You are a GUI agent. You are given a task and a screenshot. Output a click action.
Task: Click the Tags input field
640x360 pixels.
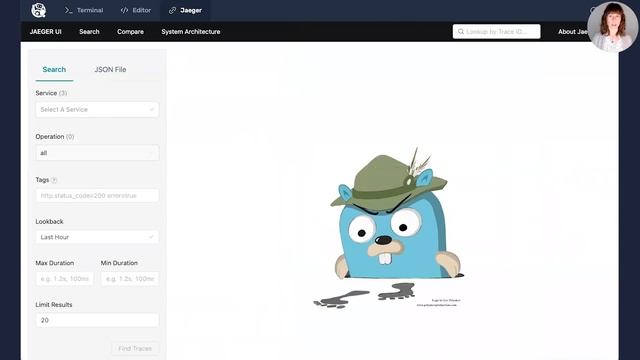point(97,196)
